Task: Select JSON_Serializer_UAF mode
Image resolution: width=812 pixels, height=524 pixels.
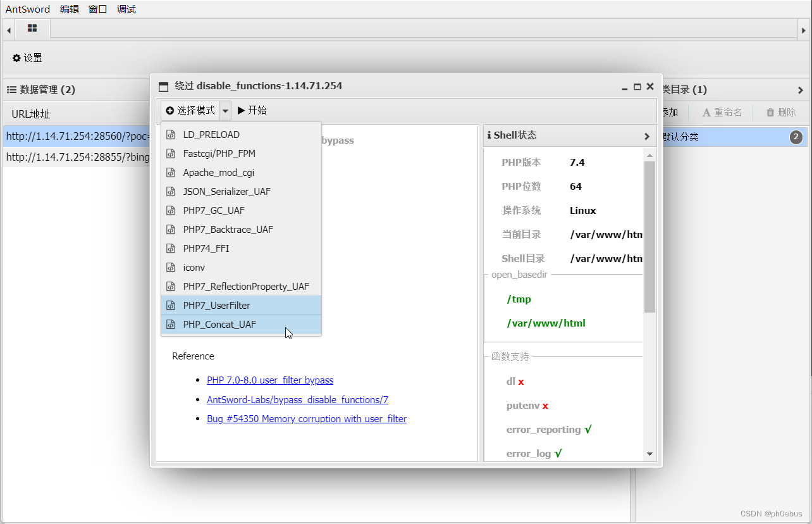Action: pos(241,191)
